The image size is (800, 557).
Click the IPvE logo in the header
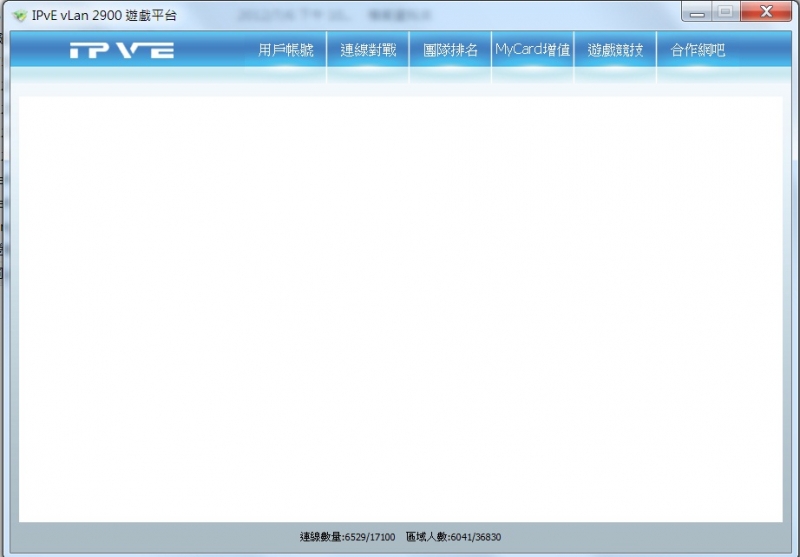click(122, 50)
